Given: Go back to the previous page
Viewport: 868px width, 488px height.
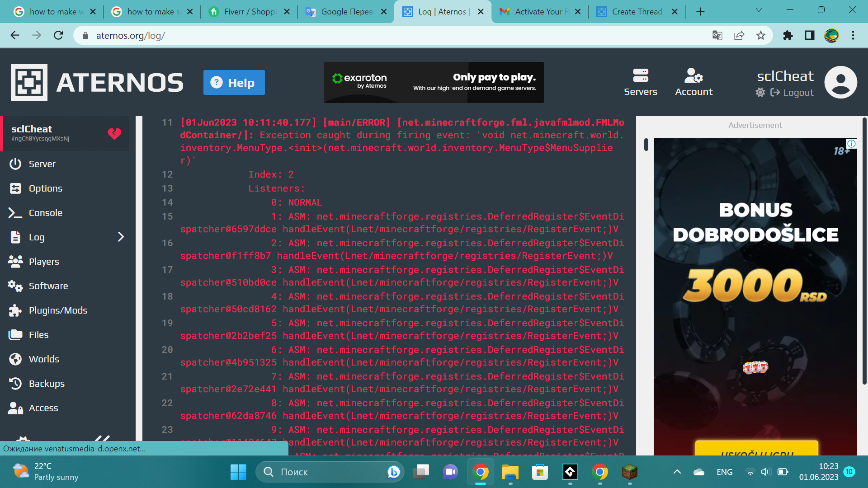Looking at the screenshot, I should click(x=15, y=35).
